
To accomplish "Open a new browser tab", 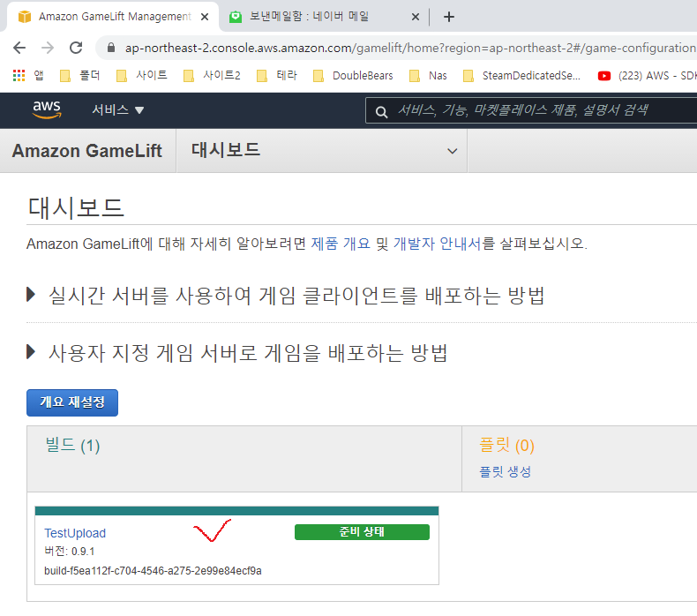I will [x=449, y=17].
